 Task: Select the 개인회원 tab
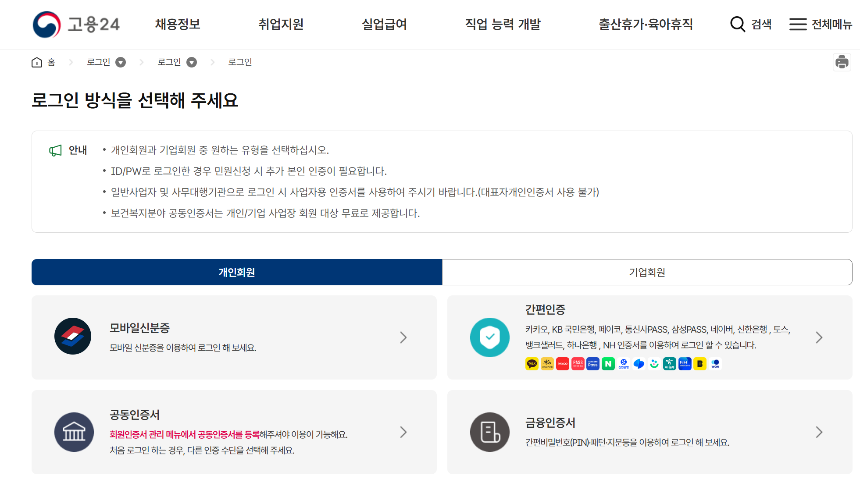tap(237, 272)
